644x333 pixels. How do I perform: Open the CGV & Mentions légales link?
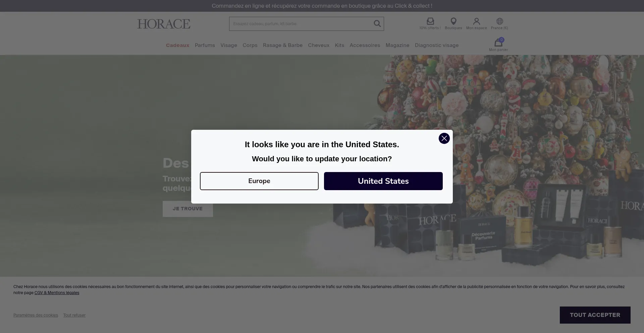57,293
